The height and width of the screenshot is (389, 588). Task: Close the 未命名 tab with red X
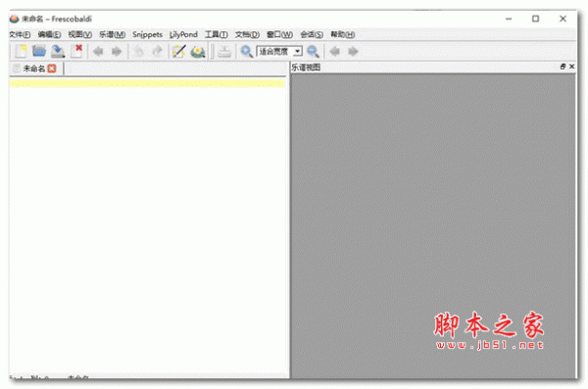52,69
